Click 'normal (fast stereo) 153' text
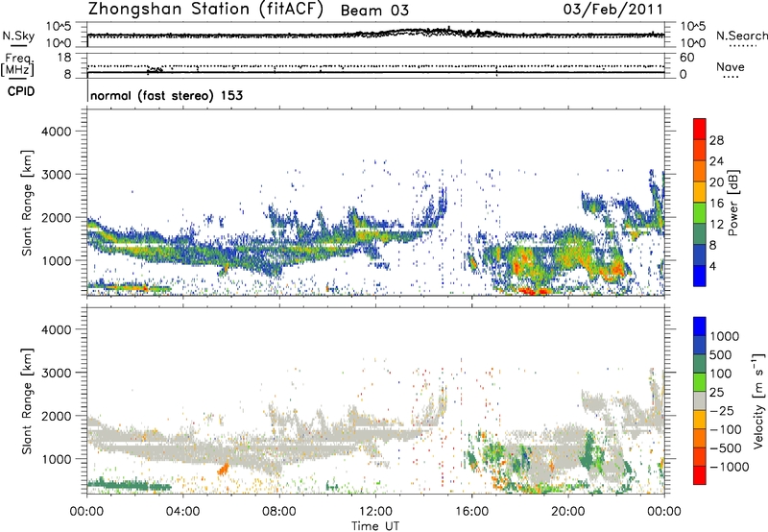 click(x=166, y=95)
